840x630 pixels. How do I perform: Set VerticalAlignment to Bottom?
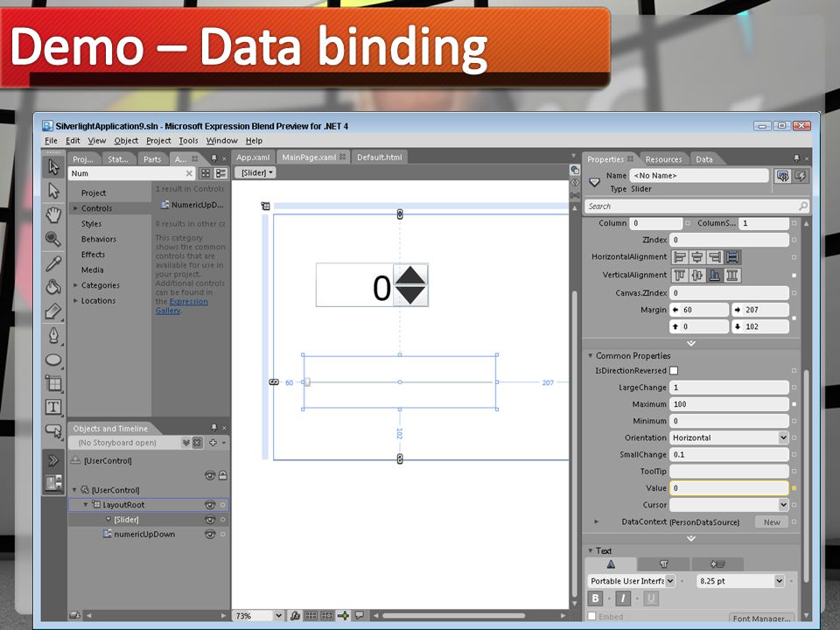point(715,276)
